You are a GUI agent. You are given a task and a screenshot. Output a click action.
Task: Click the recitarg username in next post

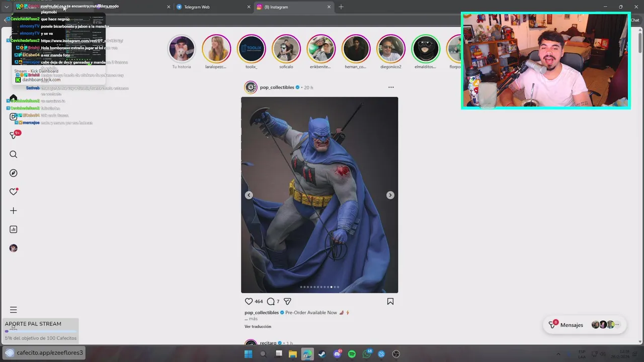click(x=269, y=343)
